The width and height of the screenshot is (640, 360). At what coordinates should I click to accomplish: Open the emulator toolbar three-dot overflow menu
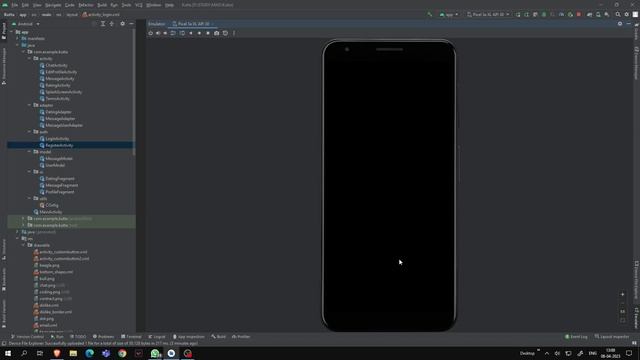click(x=234, y=33)
